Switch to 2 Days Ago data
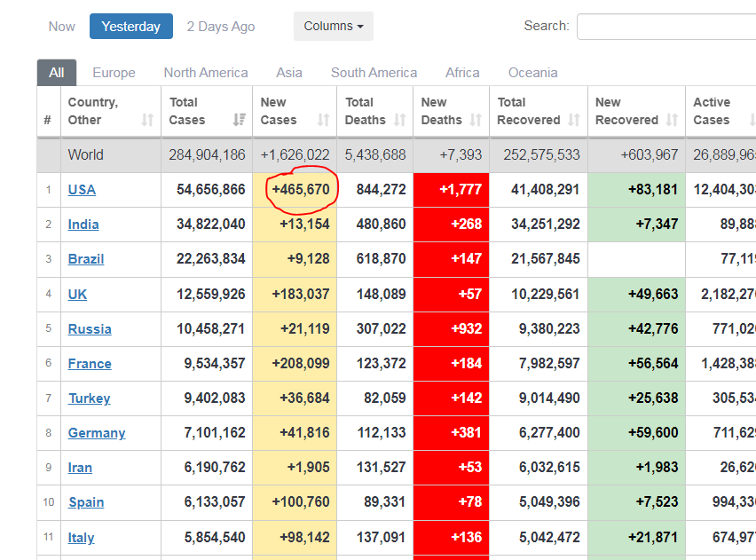 [221, 27]
